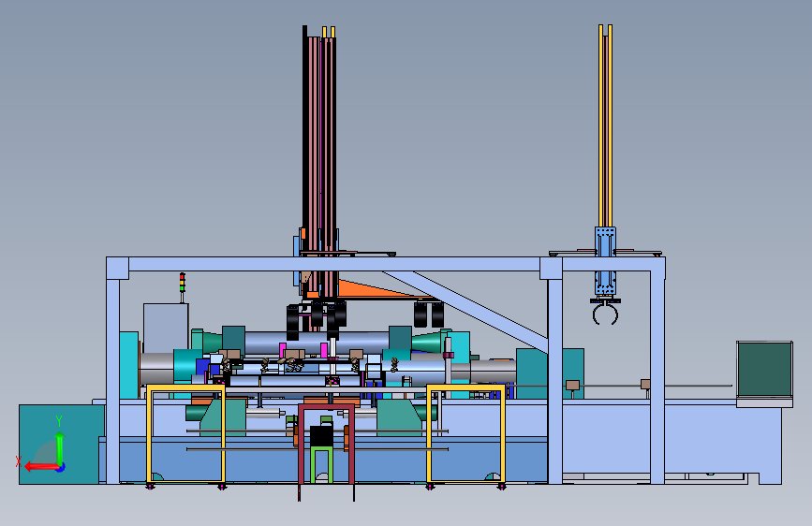Select the teal cabinet behind the axis triad
The height and width of the screenshot is (526, 812).
tap(61, 445)
